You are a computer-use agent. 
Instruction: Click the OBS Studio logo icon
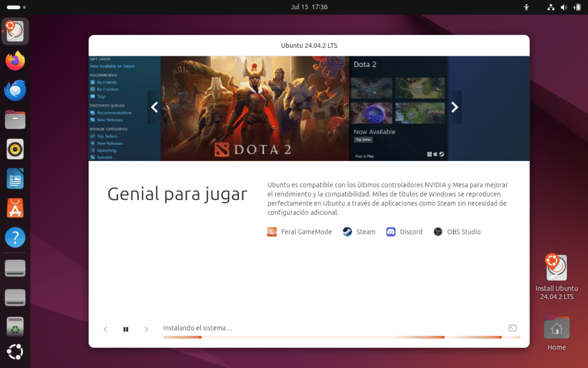click(x=438, y=232)
